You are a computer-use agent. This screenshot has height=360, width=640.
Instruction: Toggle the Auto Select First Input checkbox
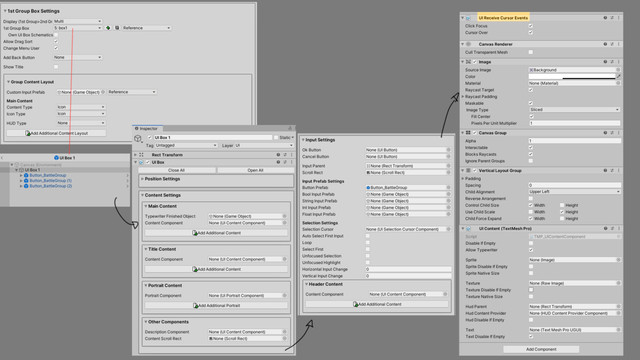[x=368, y=236]
